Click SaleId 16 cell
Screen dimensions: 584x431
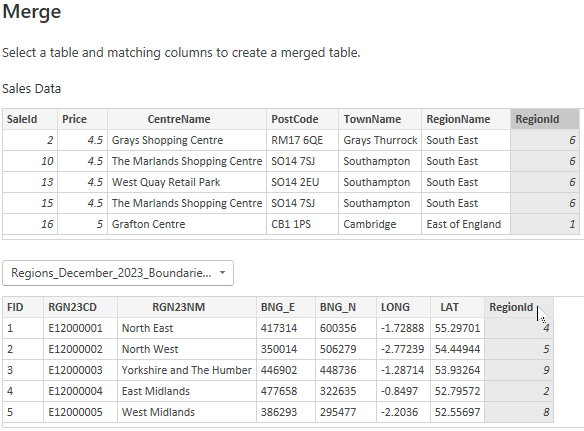(x=30, y=224)
